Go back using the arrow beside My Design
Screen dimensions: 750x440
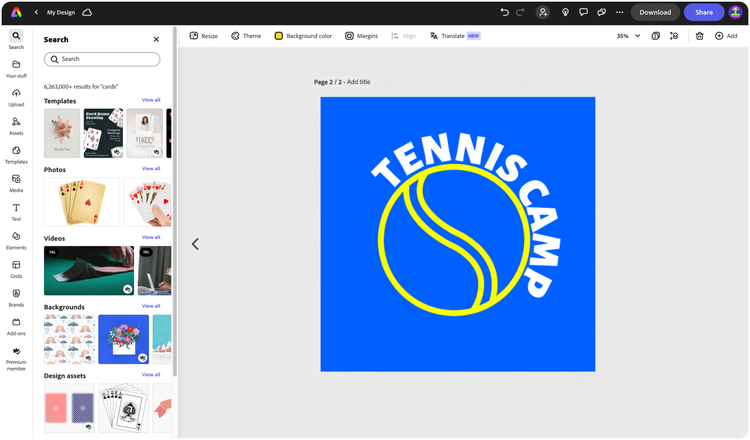coord(36,12)
